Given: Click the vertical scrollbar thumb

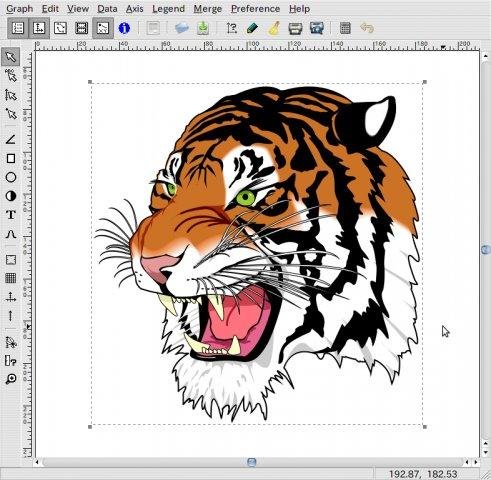Looking at the screenshot, I should pos(486,250).
